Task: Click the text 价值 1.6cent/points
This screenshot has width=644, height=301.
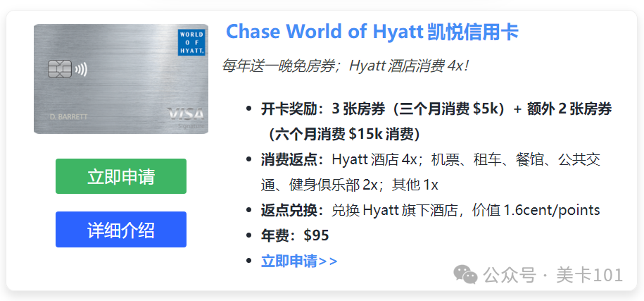Action: point(536,211)
